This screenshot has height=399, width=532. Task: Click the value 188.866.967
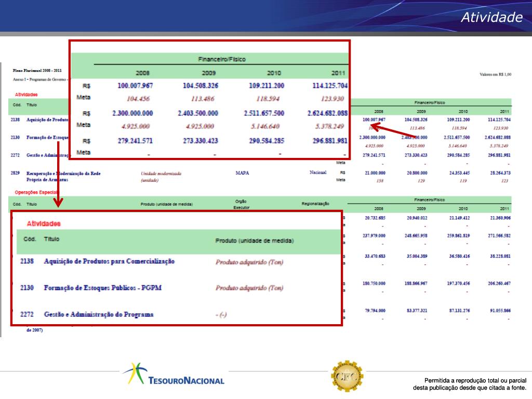coord(416,283)
